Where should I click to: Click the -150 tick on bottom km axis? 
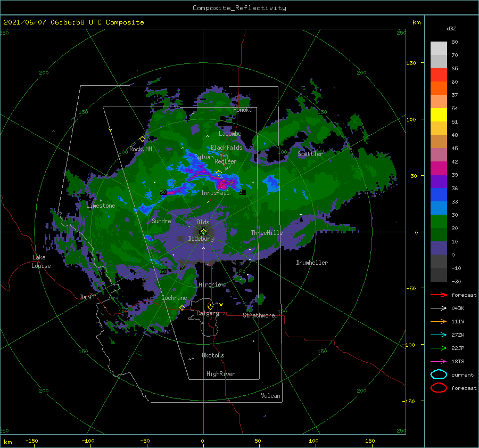click(31, 441)
